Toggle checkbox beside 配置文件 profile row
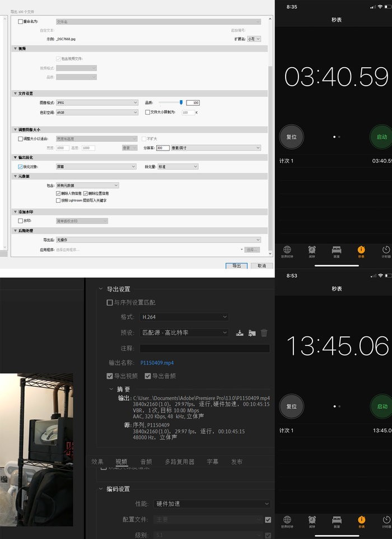Viewport: 392px width, 539px height. click(268, 519)
